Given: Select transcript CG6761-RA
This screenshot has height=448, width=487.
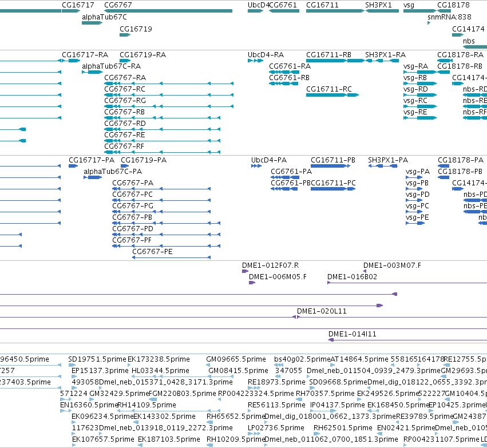Looking at the screenshot, I should click(x=290, y=66).
